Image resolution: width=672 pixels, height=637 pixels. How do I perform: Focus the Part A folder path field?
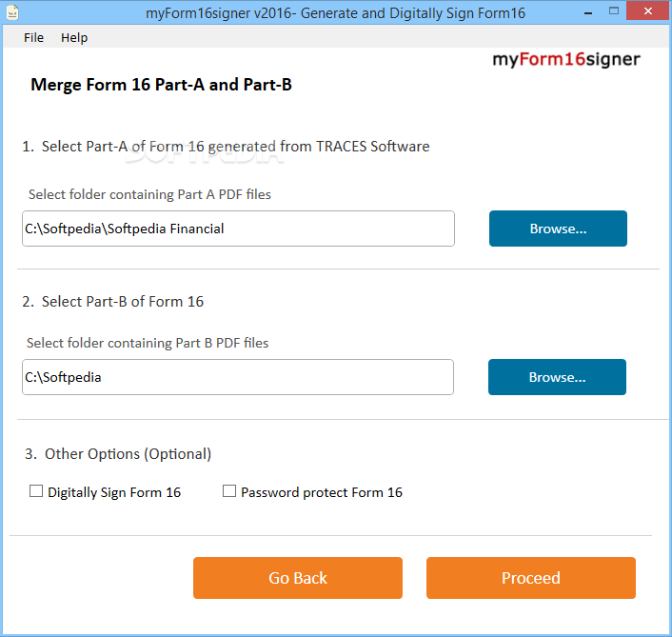[238, 229]
